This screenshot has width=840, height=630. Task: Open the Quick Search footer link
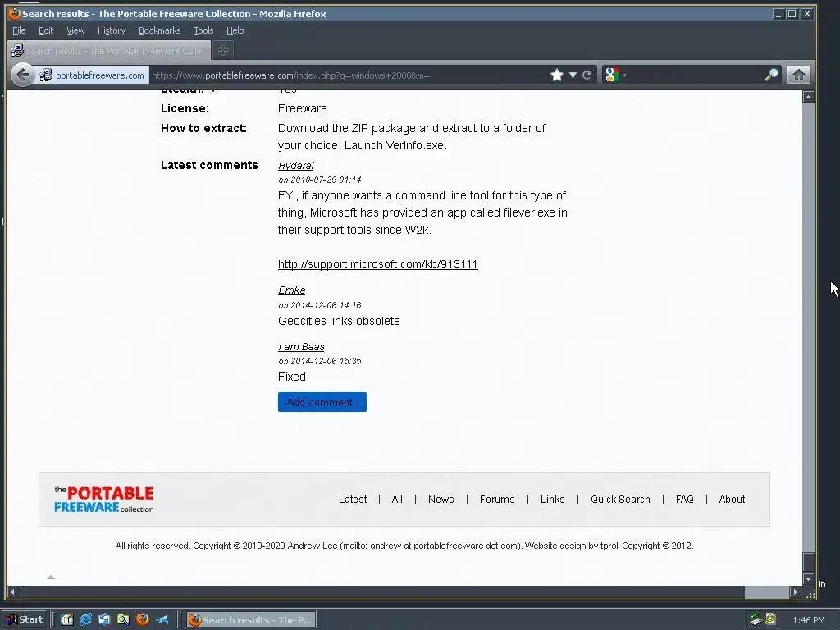pos(620,500)
